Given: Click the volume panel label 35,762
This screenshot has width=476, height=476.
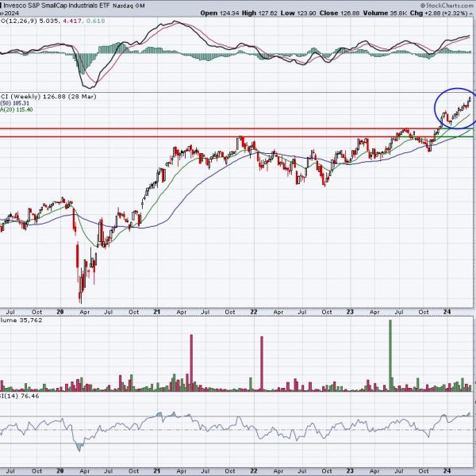Looking at the screenshot, I should [x=21, y=321].
